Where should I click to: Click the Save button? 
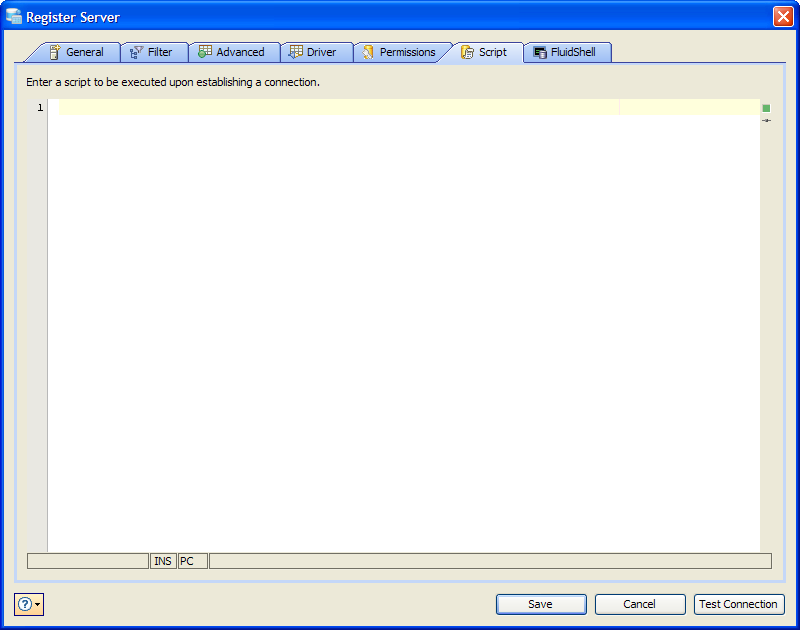click(x=541, y=604)
